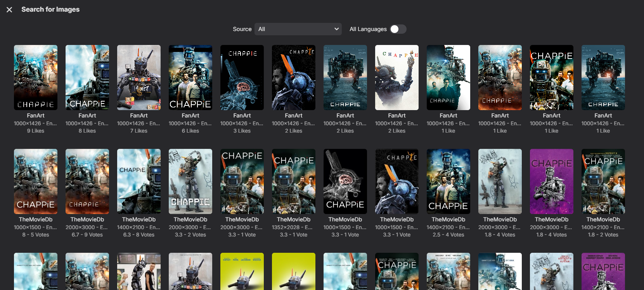Select the FanArt poster with 9 Likes
The image size is (644, 290).
[36, 78]
